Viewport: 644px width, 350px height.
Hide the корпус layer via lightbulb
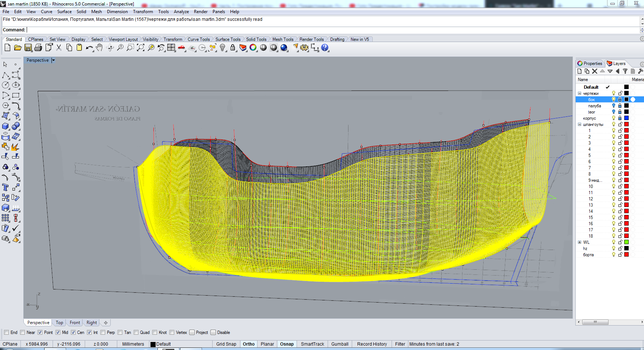click(x=614, y=118)
